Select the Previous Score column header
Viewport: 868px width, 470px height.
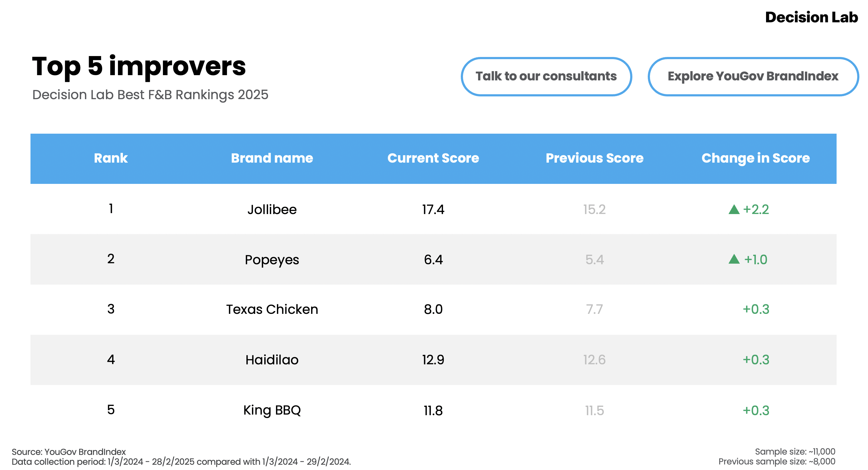[594, 158]
